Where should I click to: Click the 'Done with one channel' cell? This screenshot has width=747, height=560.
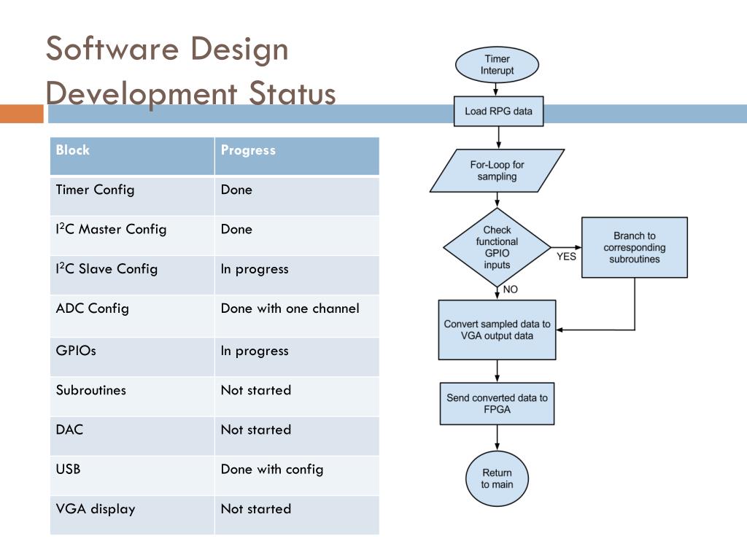click(x=297, y=316)
